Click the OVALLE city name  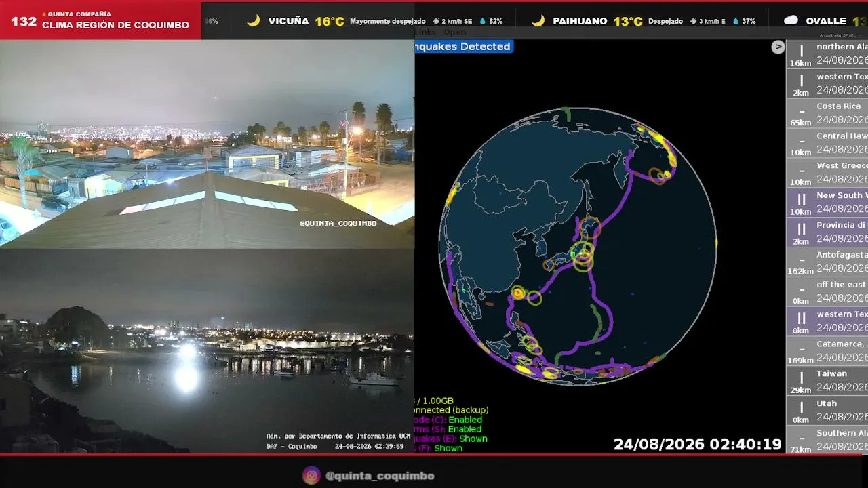(x=826, y=21)
